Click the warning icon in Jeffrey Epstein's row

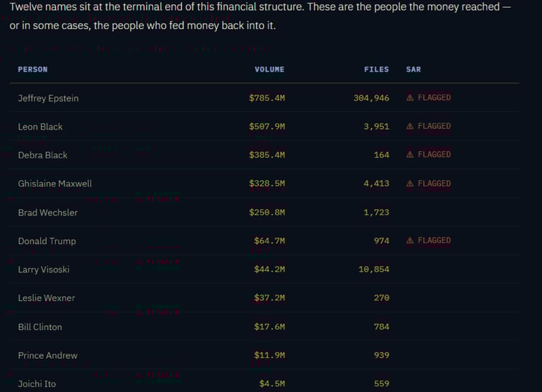coord(410,98)
